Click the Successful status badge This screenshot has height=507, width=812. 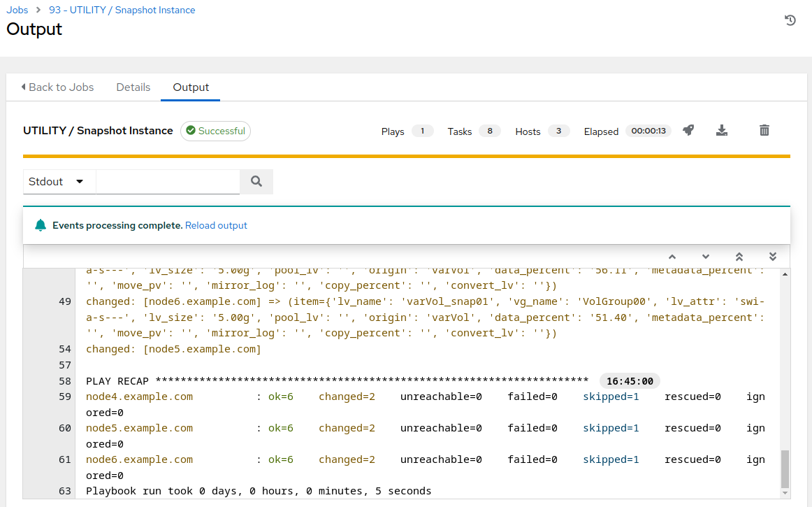click(x=215, y=131)
